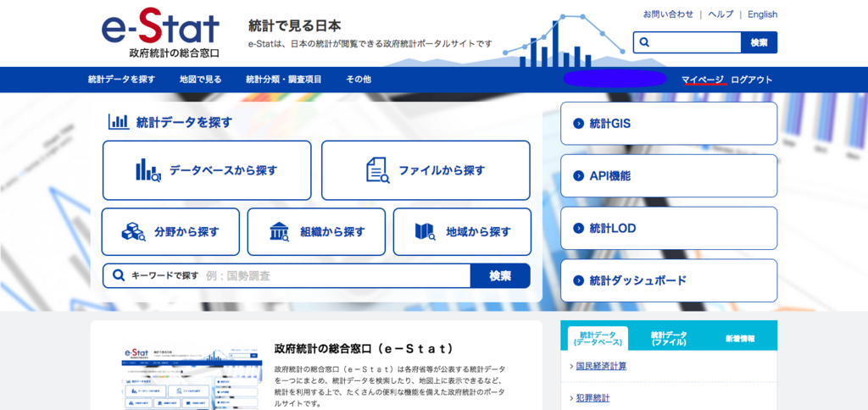Click the ファイルから探す button
868x410 pixels.
click(x=426, y=170)
